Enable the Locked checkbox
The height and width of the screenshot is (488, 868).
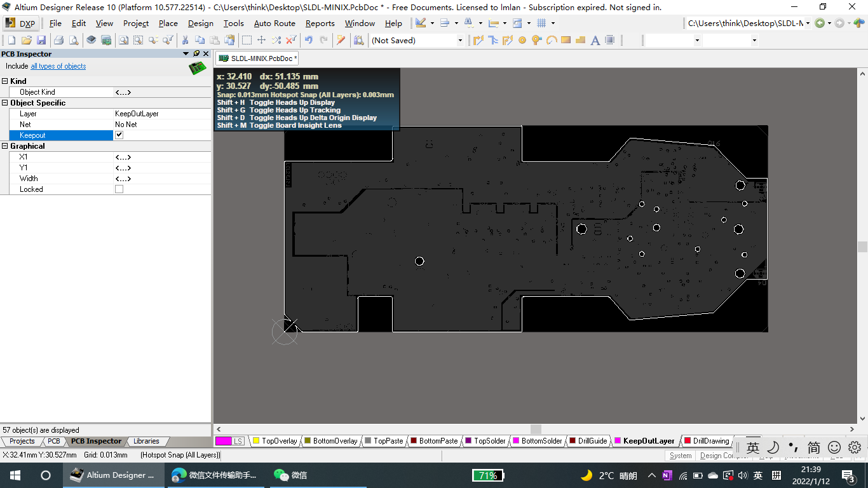point(119,189)
